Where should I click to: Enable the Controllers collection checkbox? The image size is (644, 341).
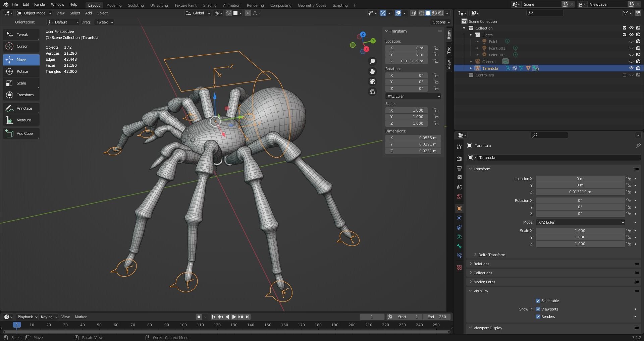[x=625, y=75]
